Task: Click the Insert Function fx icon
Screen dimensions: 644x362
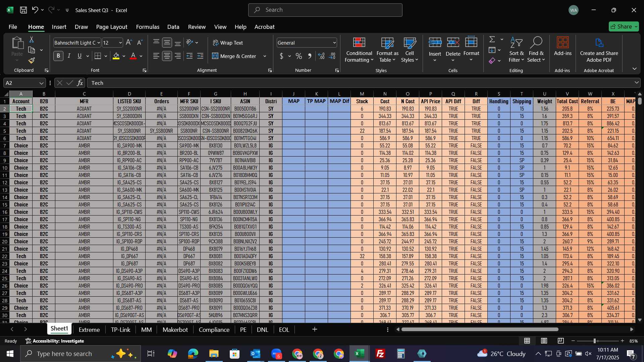Action: [x=80, y=83]
